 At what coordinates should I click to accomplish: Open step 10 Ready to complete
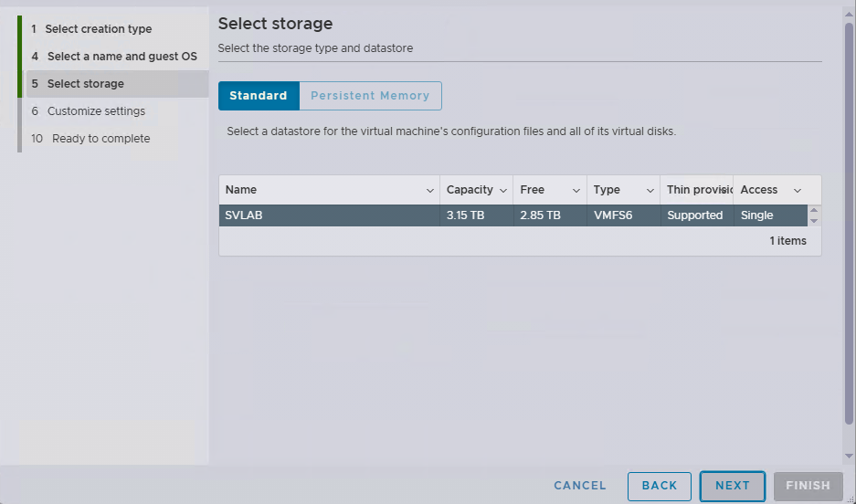pos(100,139)
